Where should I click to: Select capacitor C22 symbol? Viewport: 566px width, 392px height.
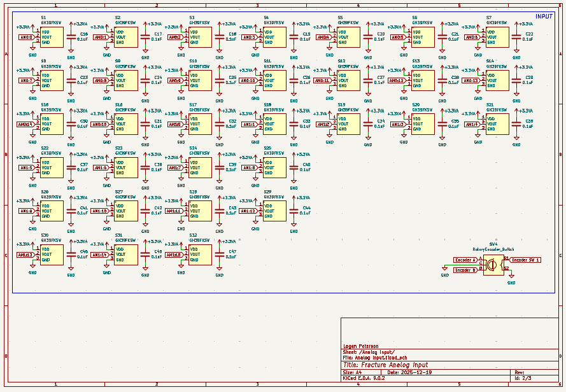tap(516, 37)
